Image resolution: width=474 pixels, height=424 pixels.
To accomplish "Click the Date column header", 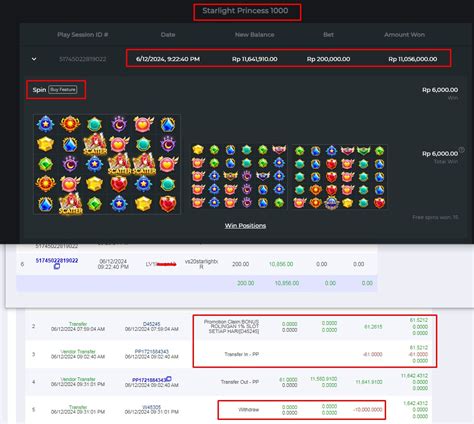I will 168,35.
